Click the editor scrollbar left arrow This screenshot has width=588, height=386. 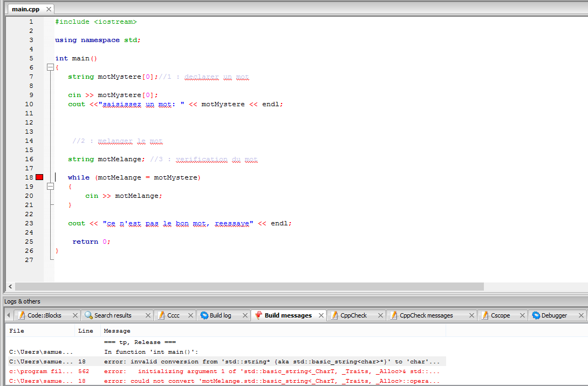click(x=10, y=286)
